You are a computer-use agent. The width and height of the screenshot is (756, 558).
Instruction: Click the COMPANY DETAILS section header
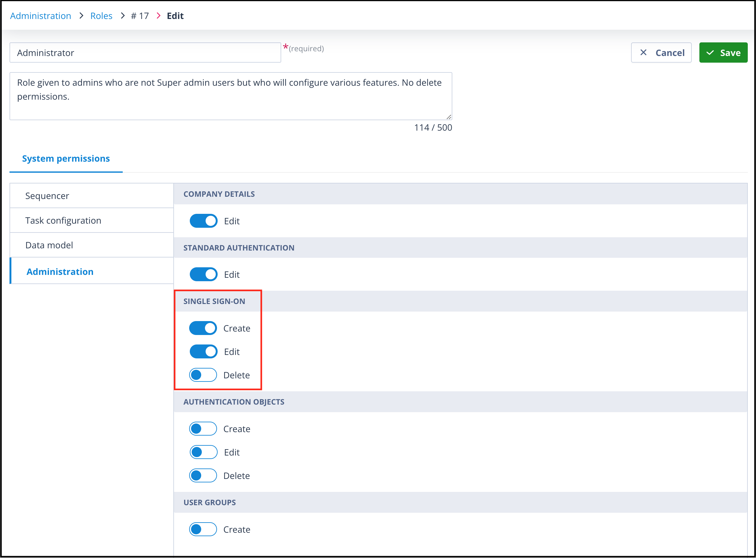click(x=460, y=194)
